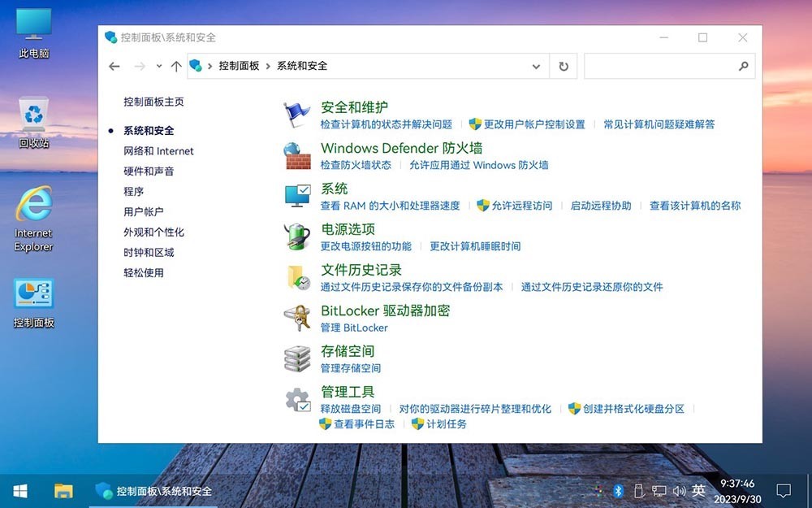
Task: Open 电源选项 using the power gauge icon
Action: (x=297, y=236)
